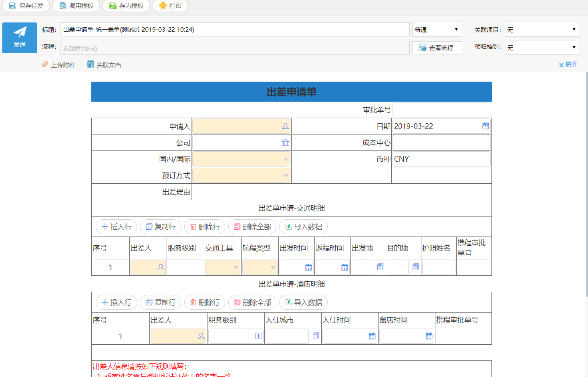
Task: Expand the header section via 展开
Action: [x=568, y=64]
